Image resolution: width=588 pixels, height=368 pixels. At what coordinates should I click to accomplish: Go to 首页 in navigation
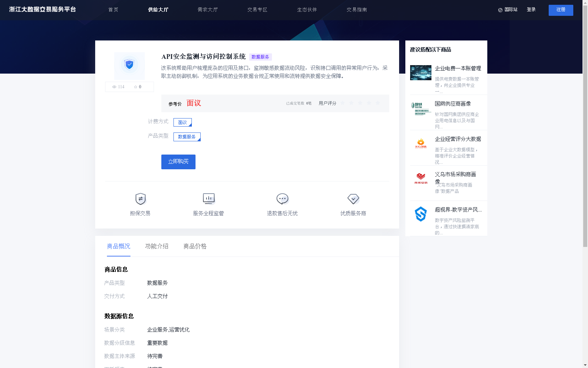click(113, 10)
